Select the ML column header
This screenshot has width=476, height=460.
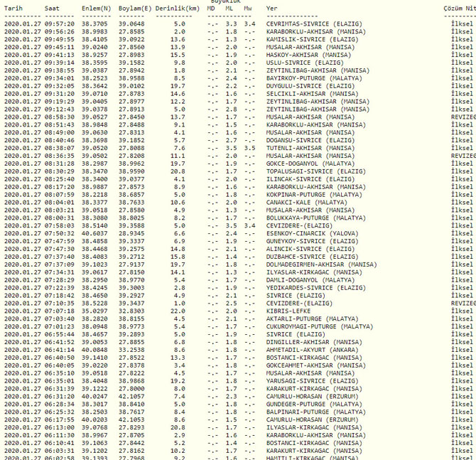click(x=229, y=9)
